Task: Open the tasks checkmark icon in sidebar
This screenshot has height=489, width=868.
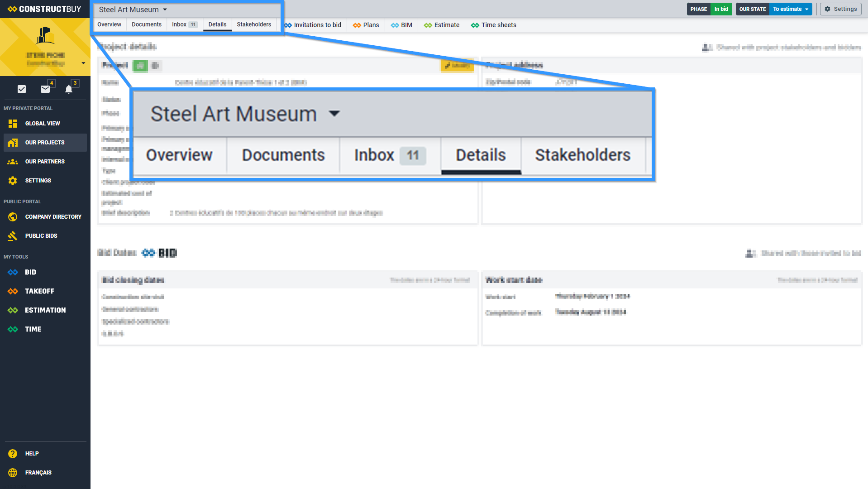Action: coord(22,89)
